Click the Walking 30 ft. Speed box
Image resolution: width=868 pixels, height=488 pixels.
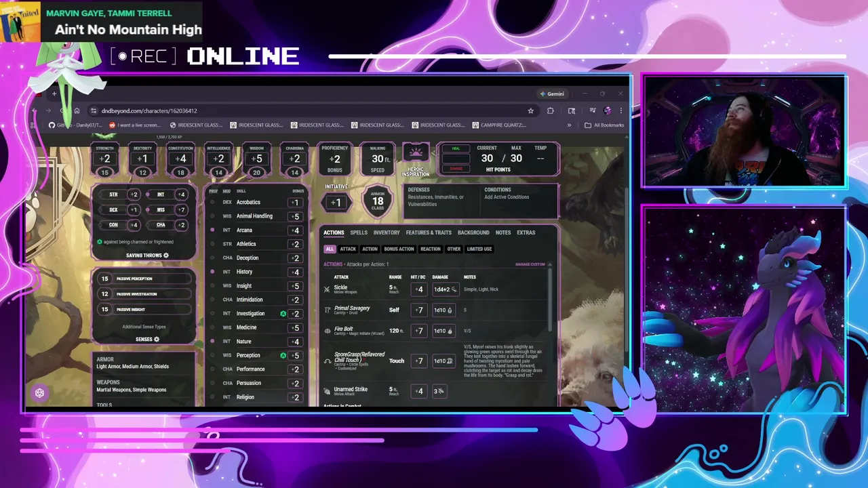click(378, 159)
